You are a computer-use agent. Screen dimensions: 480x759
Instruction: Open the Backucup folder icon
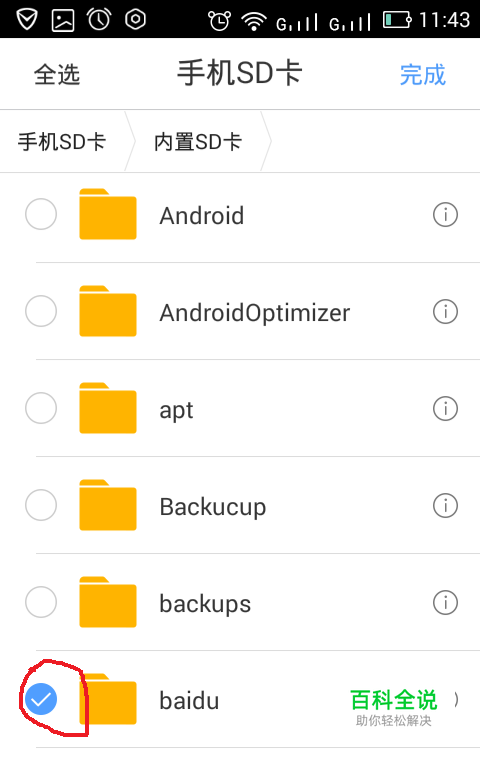[x=108, y=505]
